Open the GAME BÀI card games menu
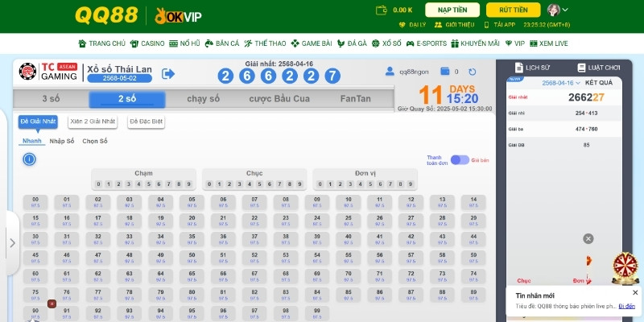This screenshot has width=644, height=322. click(x=312, y=43)
